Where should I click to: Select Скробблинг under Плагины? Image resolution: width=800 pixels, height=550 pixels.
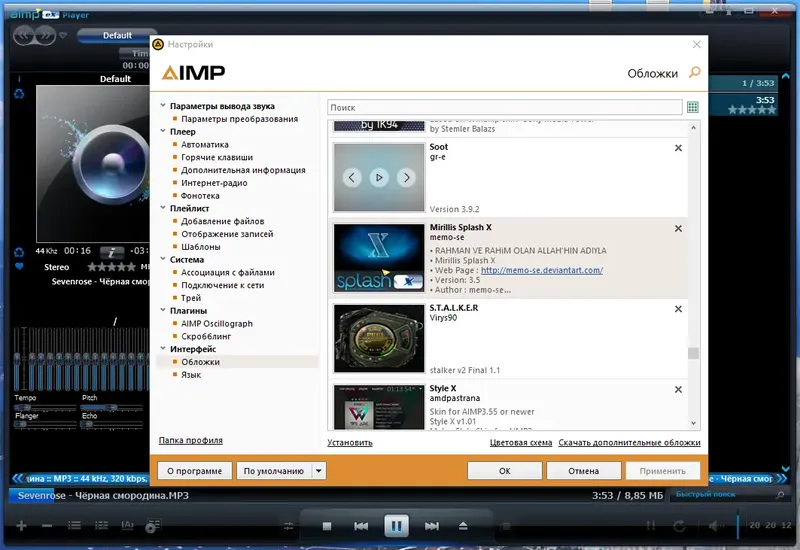click(206, 336)
